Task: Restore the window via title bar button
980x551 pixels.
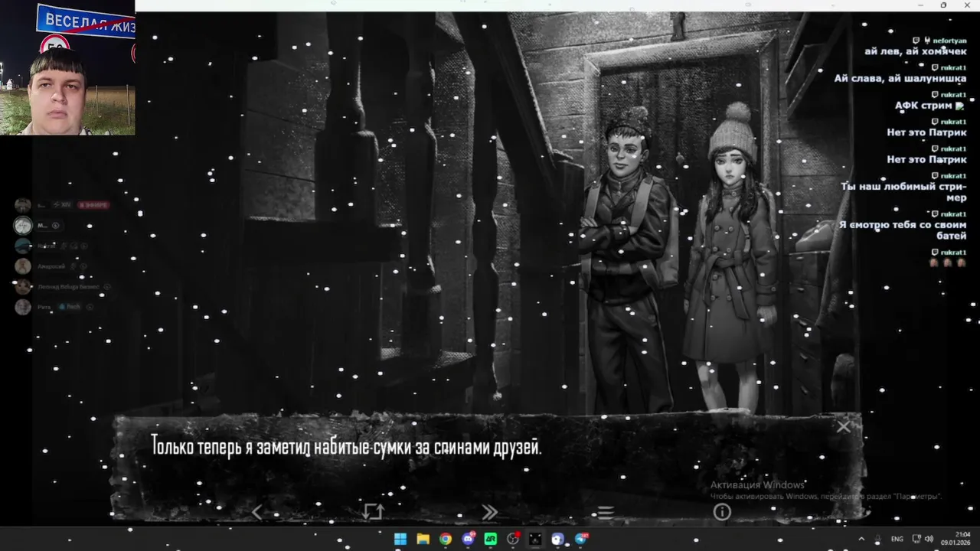Action: pyautogui.click(x=943, y=5)
